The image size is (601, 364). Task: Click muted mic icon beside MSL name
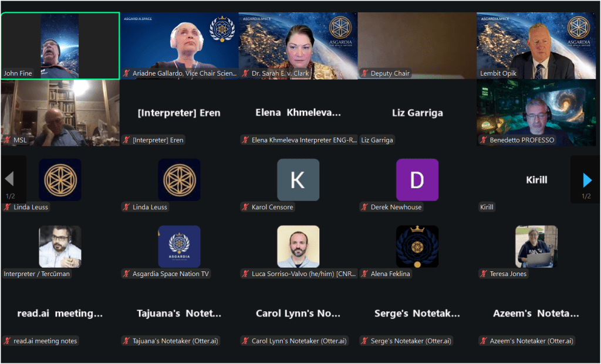(7, 140)
